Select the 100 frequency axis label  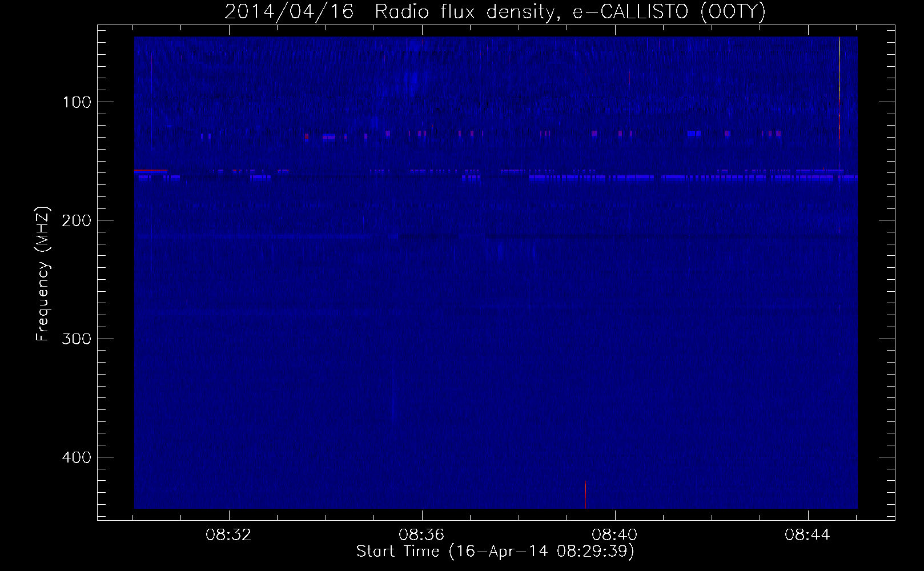coord(77,102)
